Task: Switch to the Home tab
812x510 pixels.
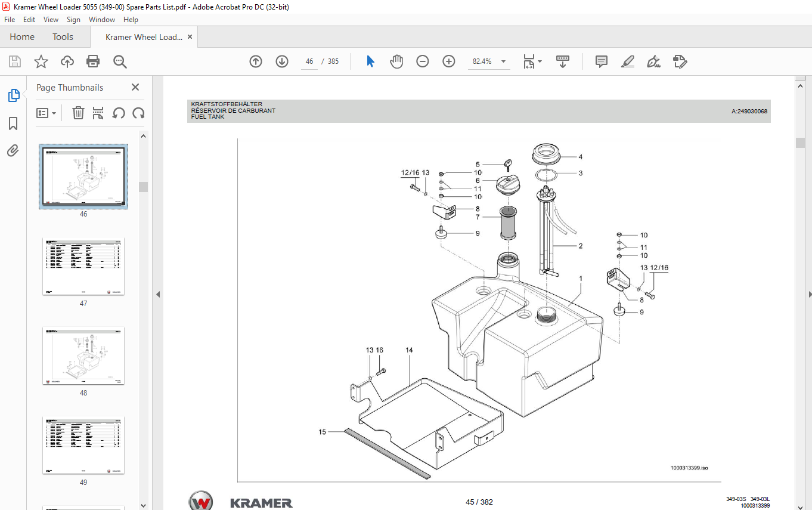Action: [22, 37]
